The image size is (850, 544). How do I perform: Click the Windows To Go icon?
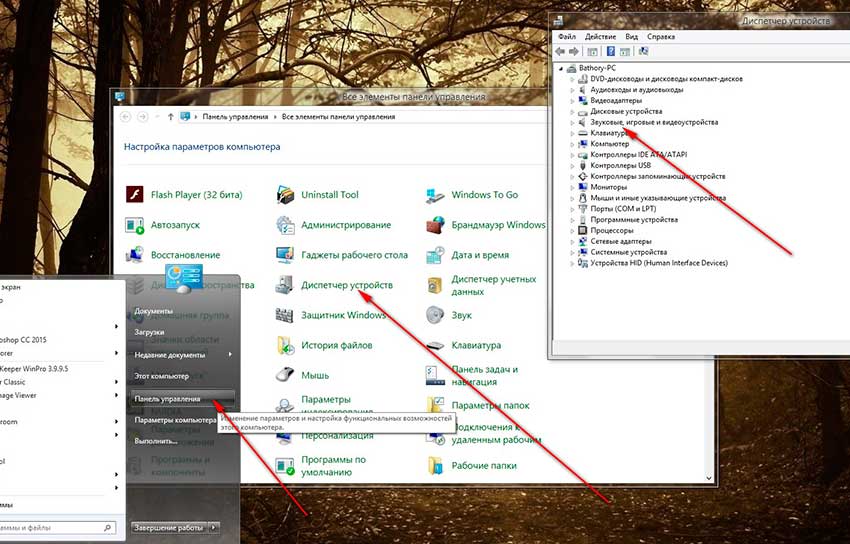point(435,195)
